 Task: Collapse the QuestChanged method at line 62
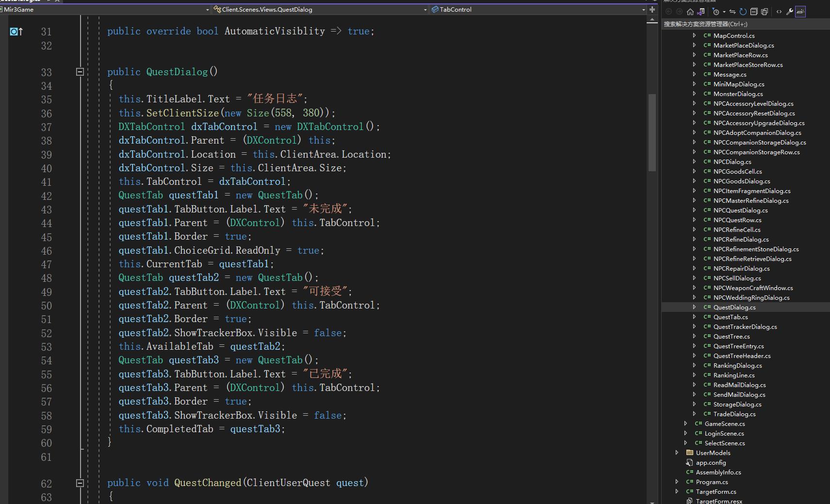coord(80,483)
